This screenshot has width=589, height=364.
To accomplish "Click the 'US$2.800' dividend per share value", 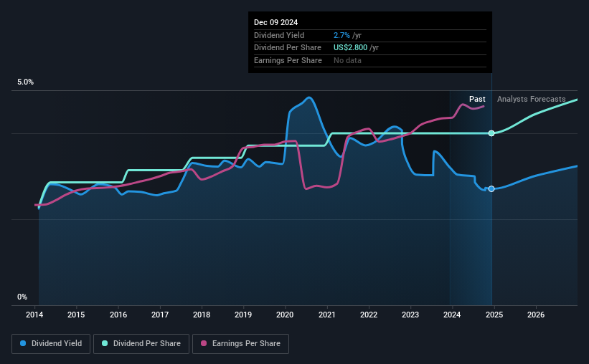I will coord(351,48).
